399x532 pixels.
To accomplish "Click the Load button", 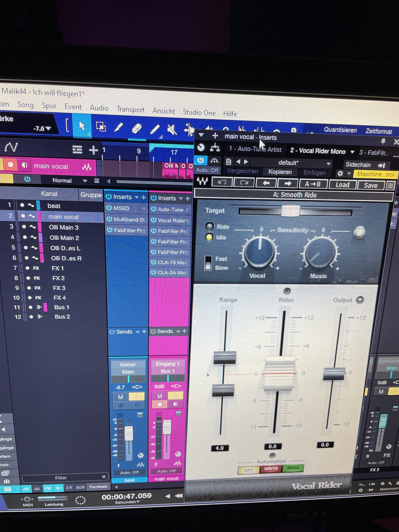I will [342, 185].
